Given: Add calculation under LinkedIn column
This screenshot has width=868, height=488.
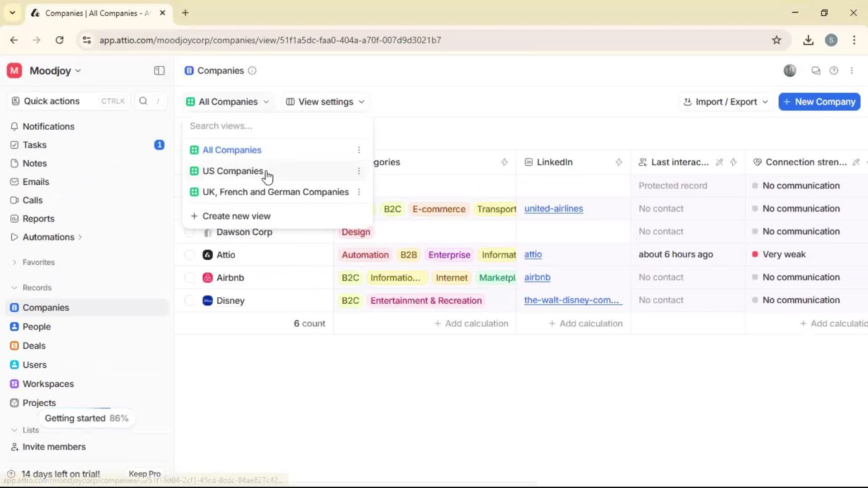Looking at the screenshot, I should pos(585,324).
